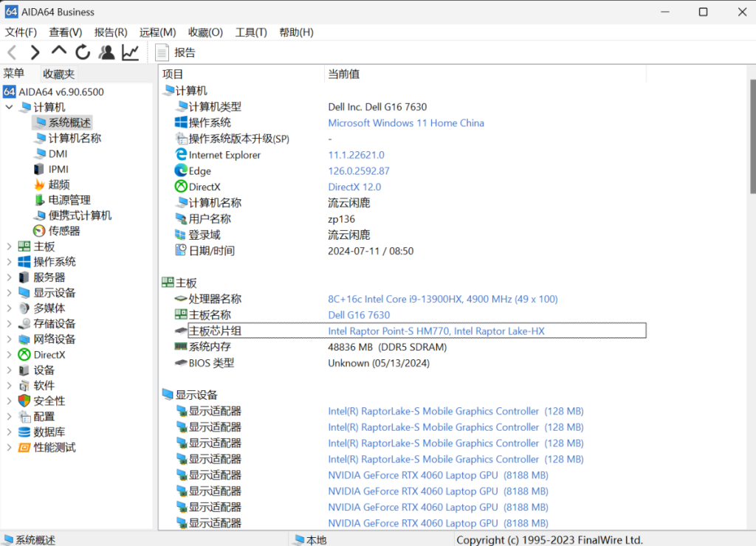Go forward with the right arrow toolbar icon
The height and width of the screenshot is (546, 756).
(35, 52)
